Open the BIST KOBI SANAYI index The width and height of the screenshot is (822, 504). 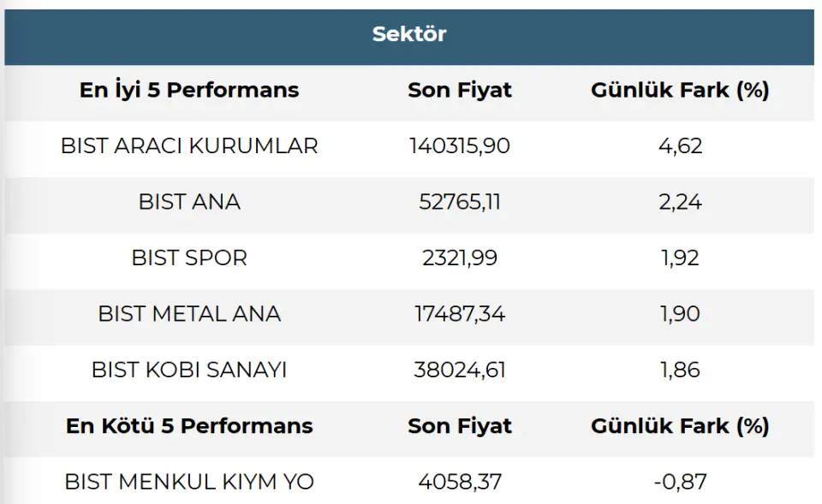tap(189, 370)
